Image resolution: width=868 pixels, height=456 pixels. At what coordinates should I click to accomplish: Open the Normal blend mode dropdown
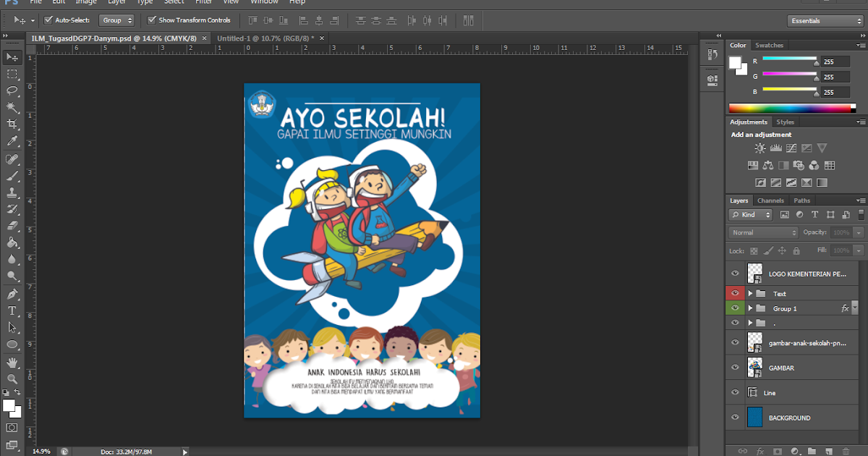pyautogui.click(x=762, y=232)
